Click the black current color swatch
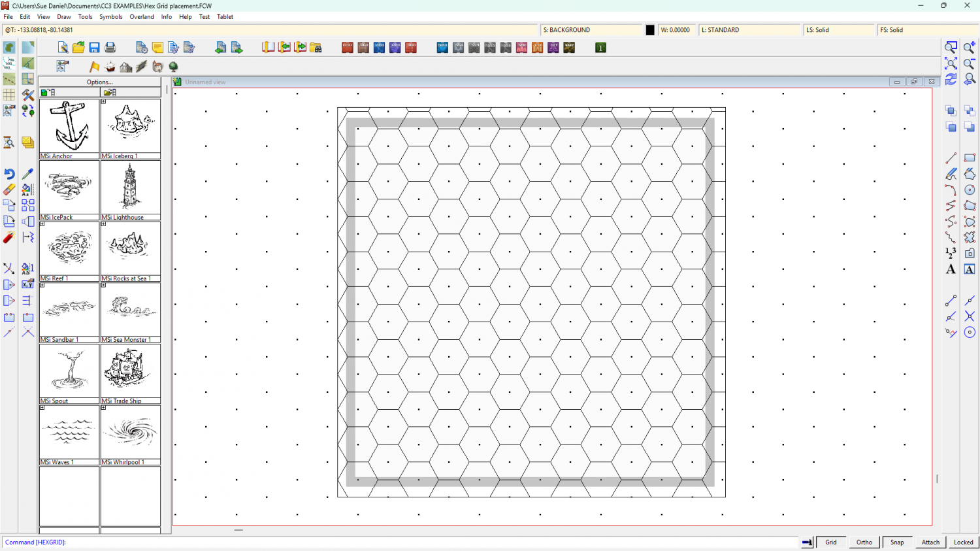 point(650,30)
